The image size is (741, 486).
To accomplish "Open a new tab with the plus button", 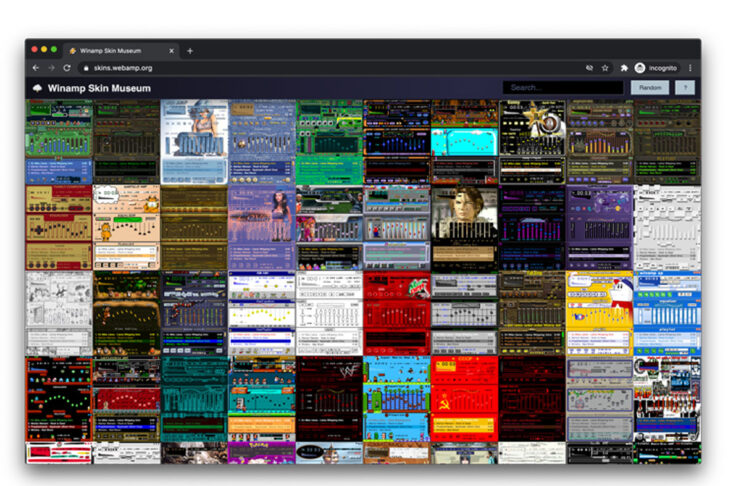I will point(190,51).
